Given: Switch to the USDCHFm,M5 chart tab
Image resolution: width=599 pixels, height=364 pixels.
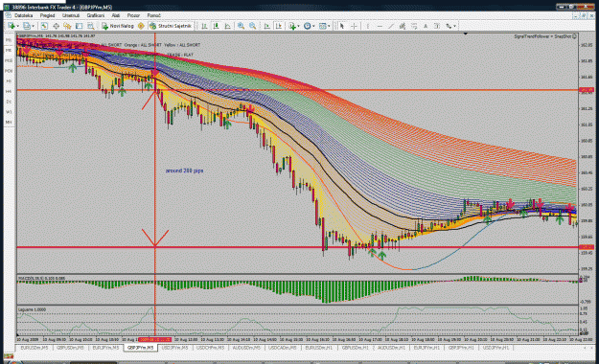Looking at the screenshot, I should click(x=210, y=348).
